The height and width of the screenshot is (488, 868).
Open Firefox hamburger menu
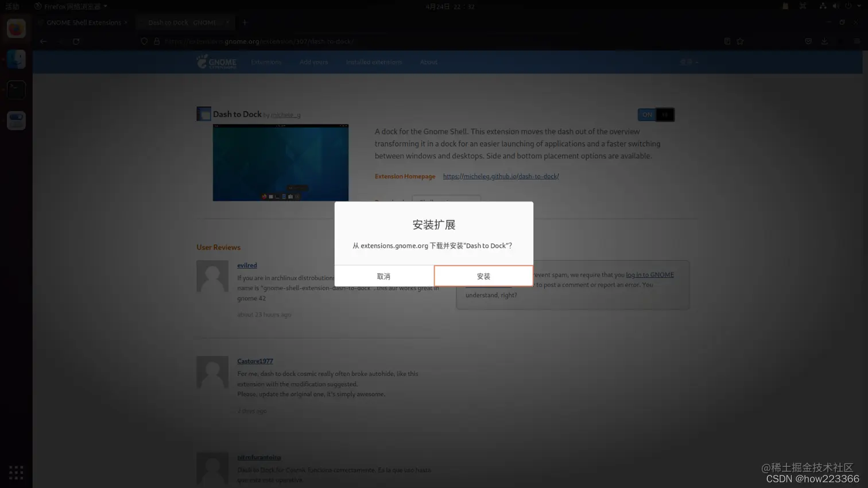pos(857,41)
